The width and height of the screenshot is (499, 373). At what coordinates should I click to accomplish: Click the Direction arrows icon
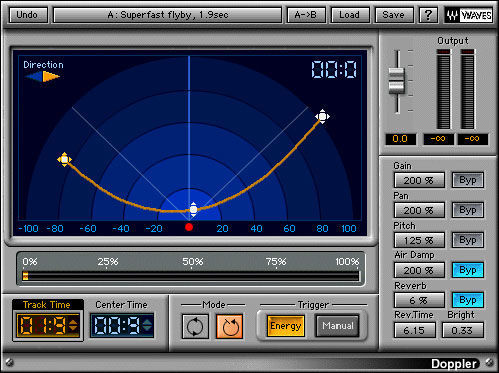point(42,77)
